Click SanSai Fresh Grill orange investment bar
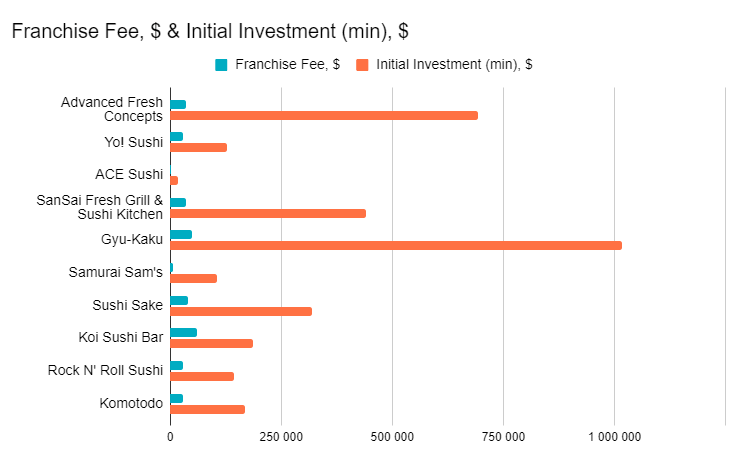 coord(268,213)
